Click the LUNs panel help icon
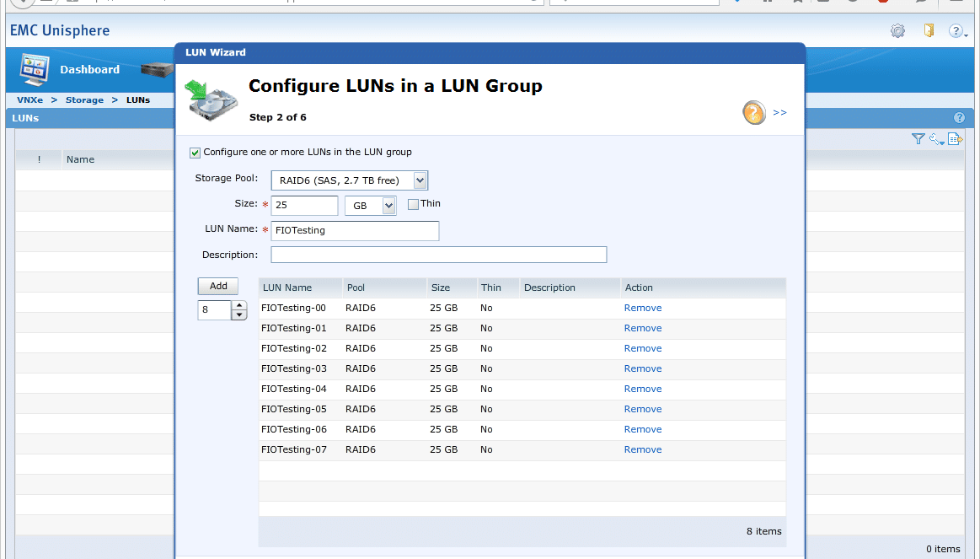This screenshot has height=559, width=980. (960, 117)
